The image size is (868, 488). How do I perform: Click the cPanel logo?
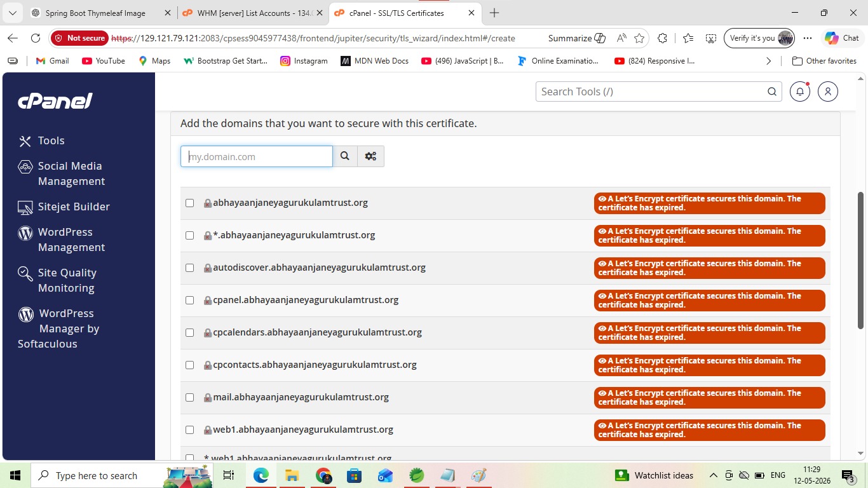(55, 100)
